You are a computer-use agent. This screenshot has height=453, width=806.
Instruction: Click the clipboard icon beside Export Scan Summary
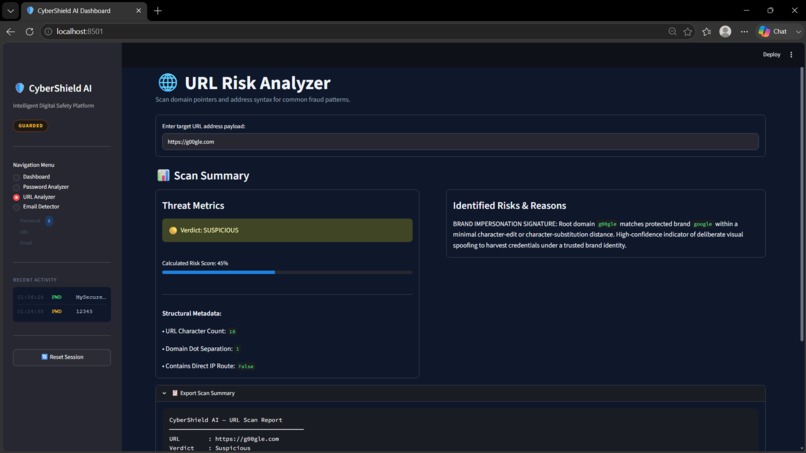pyautogui.click(x=175, y=393)
